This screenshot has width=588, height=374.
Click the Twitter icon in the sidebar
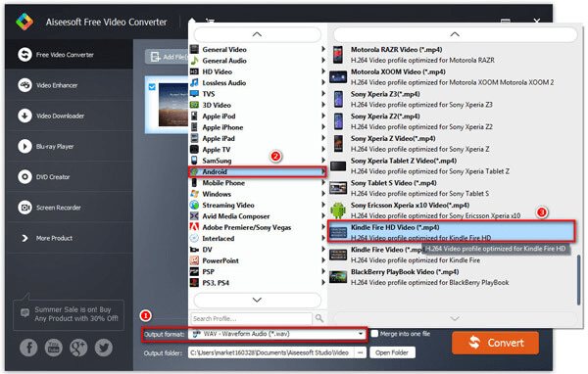point(104,348)
